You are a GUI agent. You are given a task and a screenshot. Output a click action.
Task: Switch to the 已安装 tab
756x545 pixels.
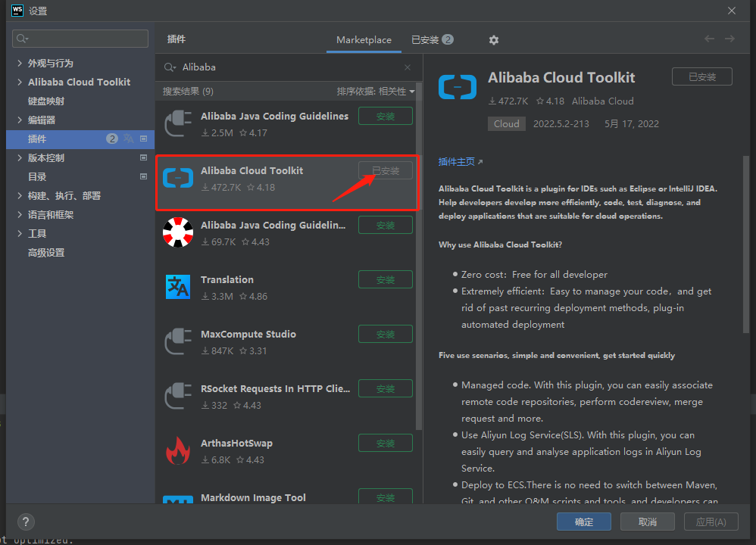[x=432, y=40]
